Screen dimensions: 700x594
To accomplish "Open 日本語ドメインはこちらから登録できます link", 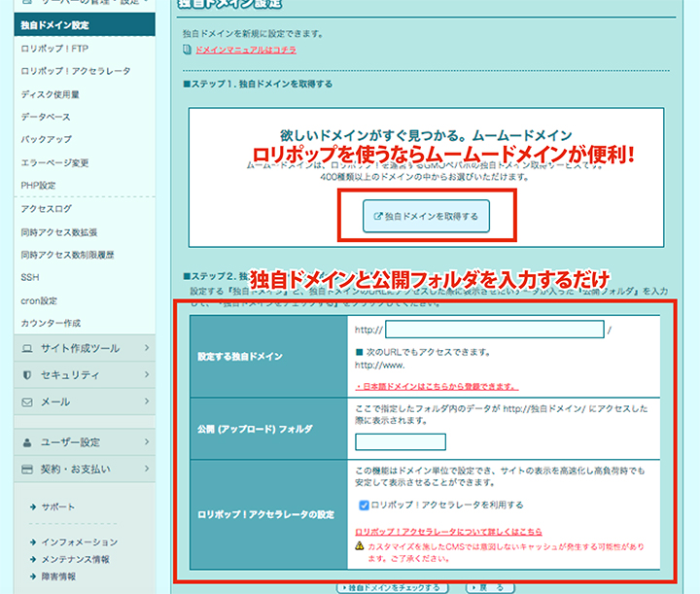I will click(x=437, y=387).
